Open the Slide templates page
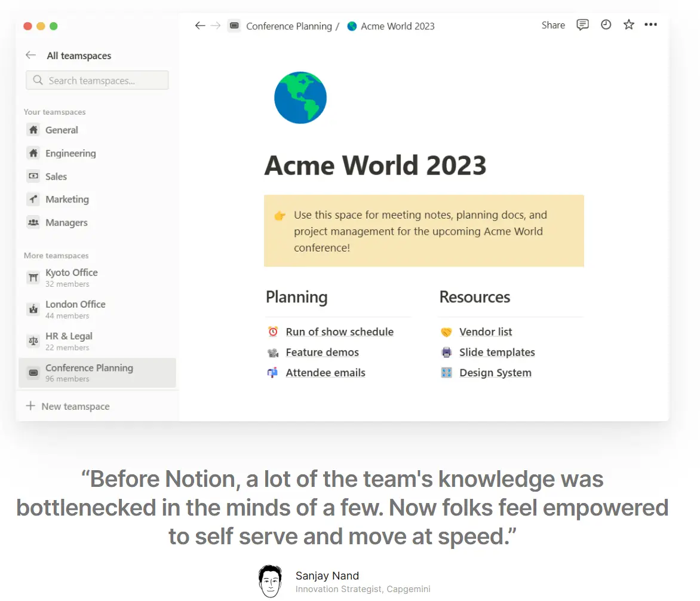 point(497,352)
